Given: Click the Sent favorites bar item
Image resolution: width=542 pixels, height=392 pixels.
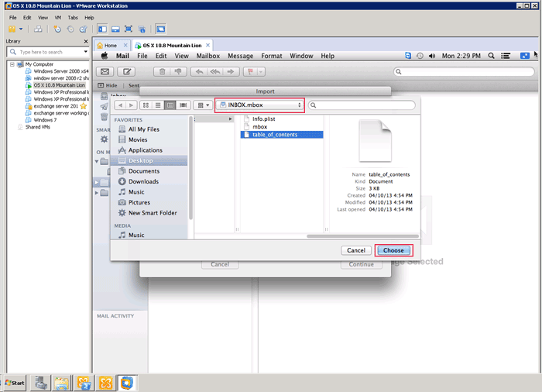Looking at the screenshot, I should (x=134, y=85).
